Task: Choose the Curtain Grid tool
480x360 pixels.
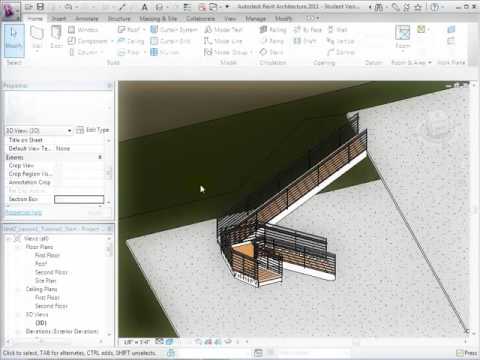Action: [x=170, y=41]
